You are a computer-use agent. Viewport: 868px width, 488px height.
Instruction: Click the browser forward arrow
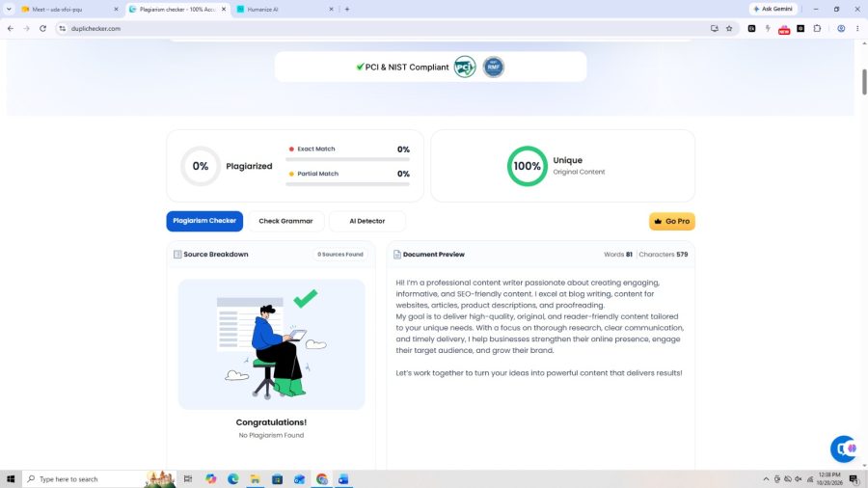tap(27, 28)
